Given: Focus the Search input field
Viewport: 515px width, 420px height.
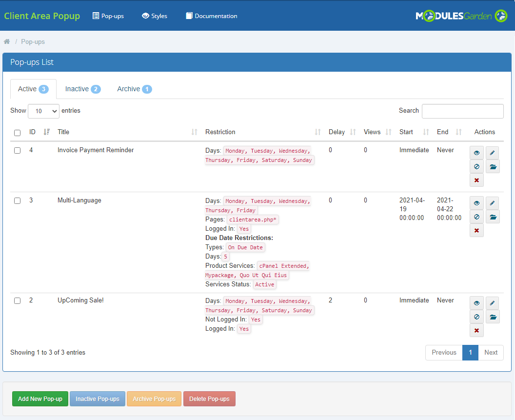Looking at the screenshot, I should pyautogui.click(x=462, y=111).
